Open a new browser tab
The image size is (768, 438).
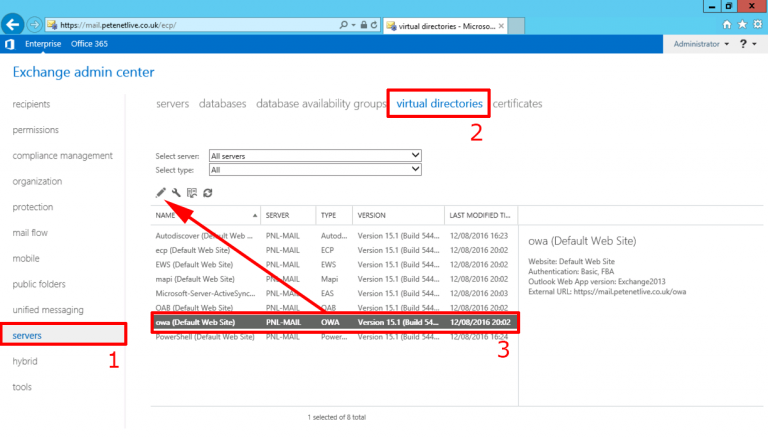516,25
